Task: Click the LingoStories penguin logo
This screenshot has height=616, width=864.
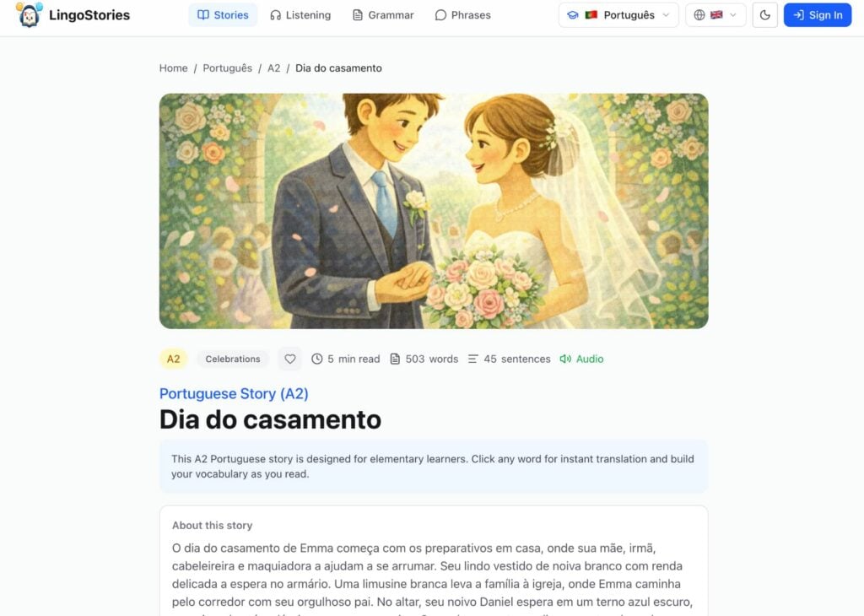Action: 30,15
